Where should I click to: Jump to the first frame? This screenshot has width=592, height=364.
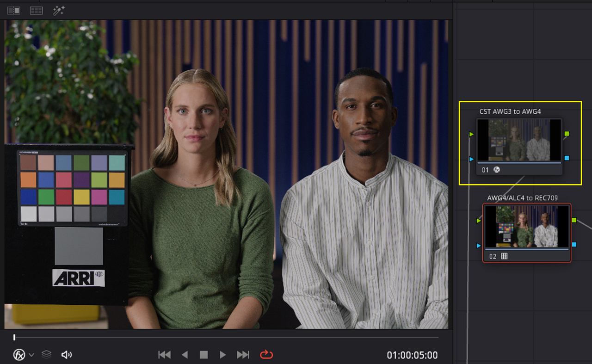[164, 355]
